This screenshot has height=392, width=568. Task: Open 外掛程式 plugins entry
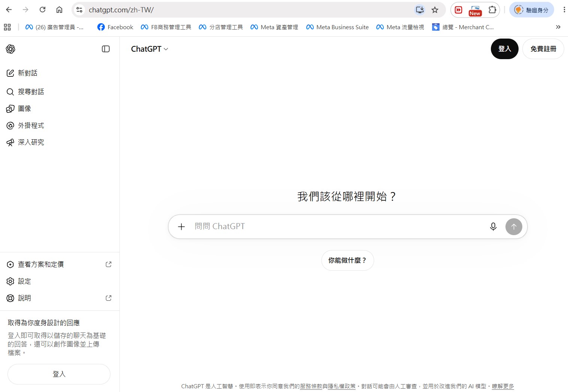pyautogui.click(x=25, y=125)
